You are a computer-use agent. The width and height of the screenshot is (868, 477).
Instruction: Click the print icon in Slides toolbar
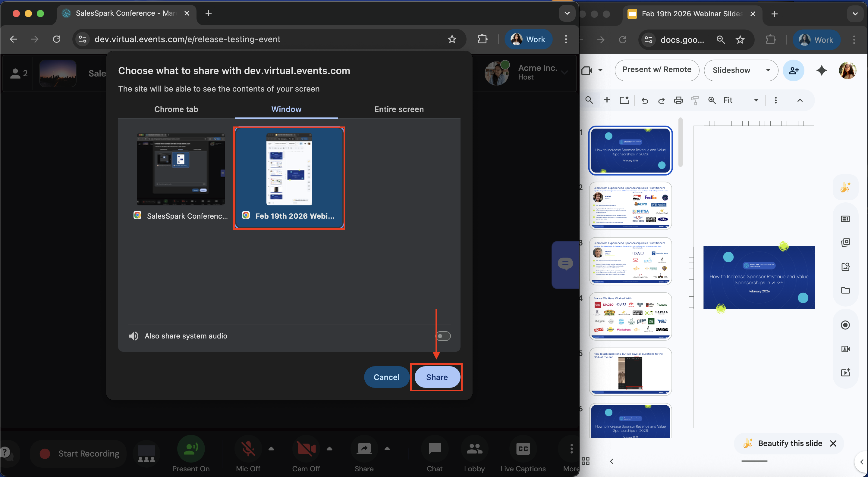coord(678,100)
